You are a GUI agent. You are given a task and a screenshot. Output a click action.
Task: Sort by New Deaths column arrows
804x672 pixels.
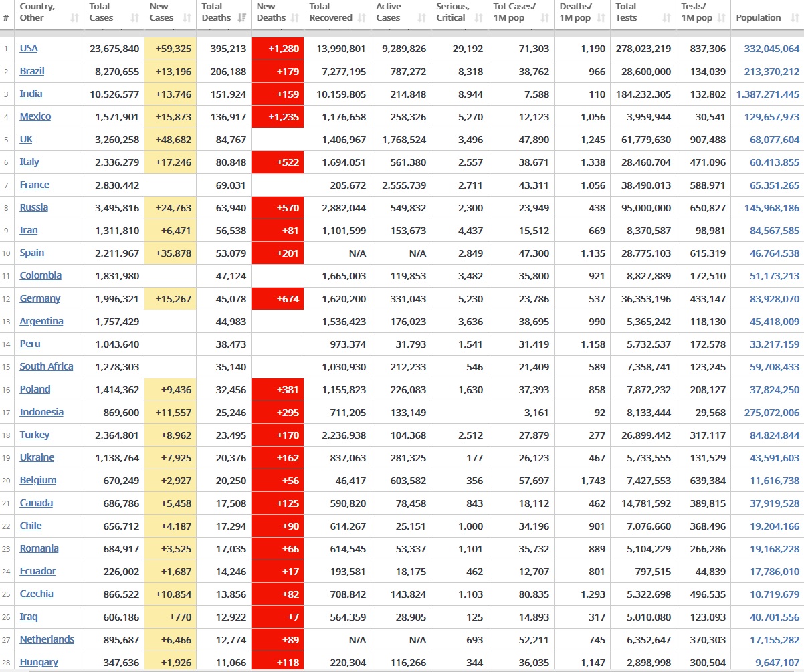[x=295, y=18]
